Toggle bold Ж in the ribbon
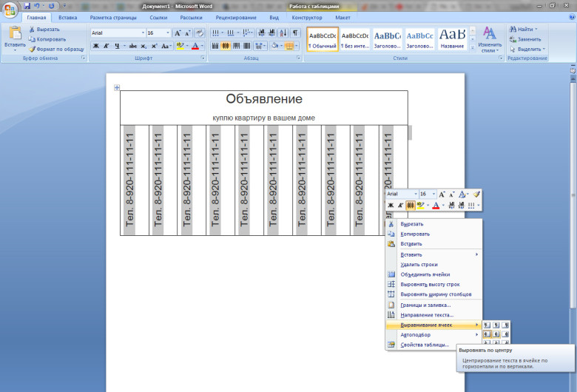Screen dimensions: 577x392 (96, 46)
